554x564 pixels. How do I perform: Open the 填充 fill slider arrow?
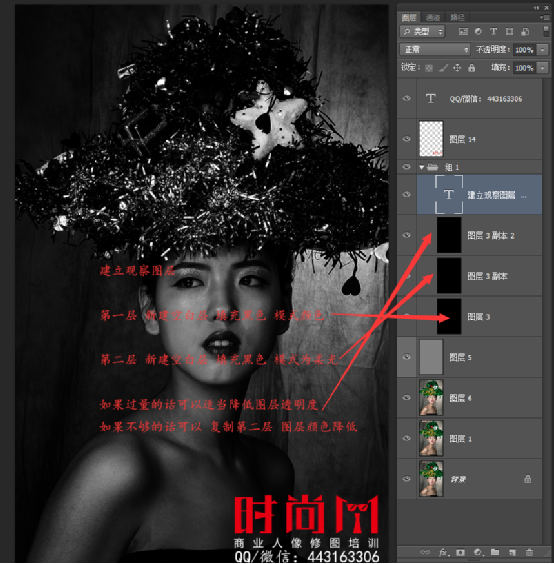[542, 68]
